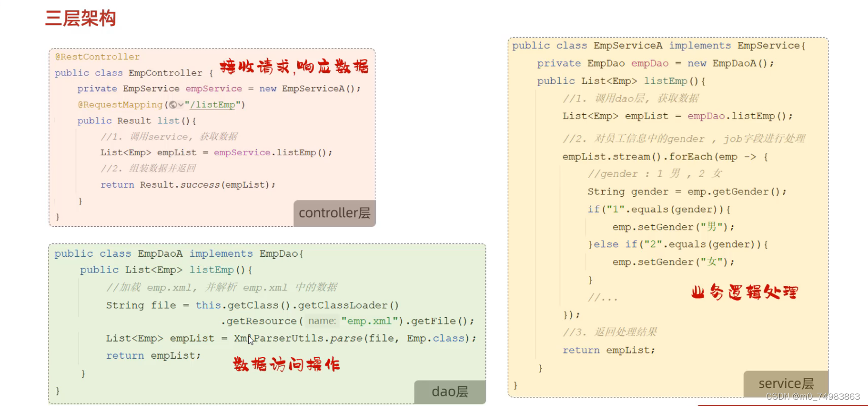The image size is (868, 406).
Task: Click "return empList;" in the service box
Action: [609, 350]
